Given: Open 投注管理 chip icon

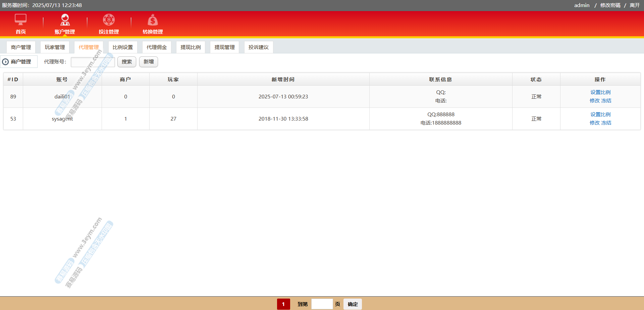Looking at the screenshot, I should [x=109, y=19].
